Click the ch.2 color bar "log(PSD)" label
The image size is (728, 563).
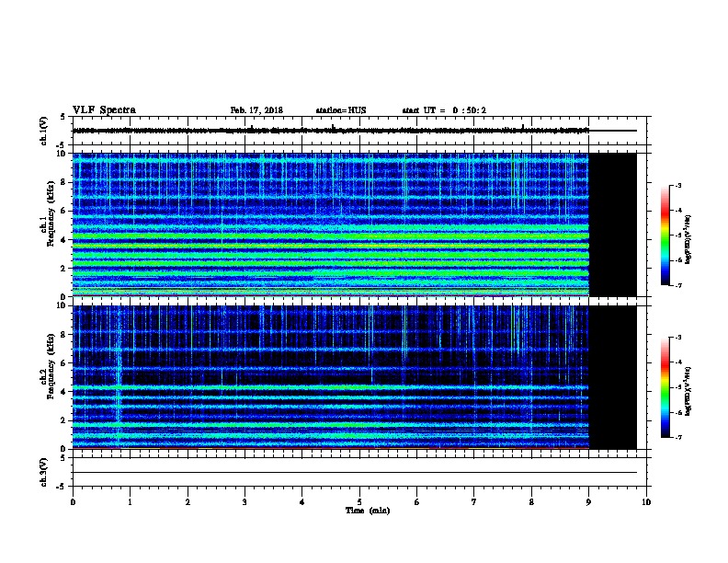(x=688, y=391)
